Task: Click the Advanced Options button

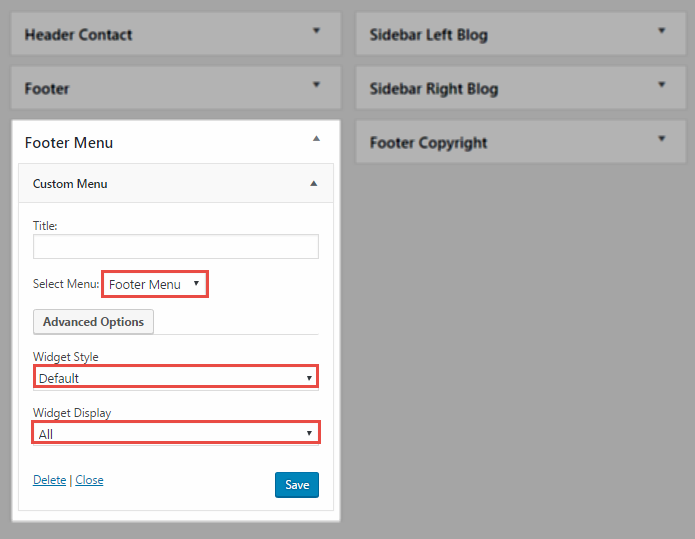Action: tap(94, 322)
